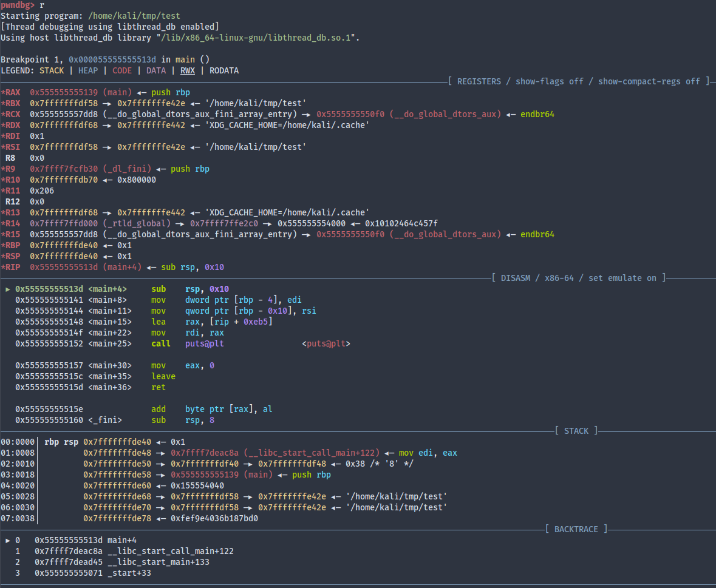Click the DISASM section header

coord(515,278)
